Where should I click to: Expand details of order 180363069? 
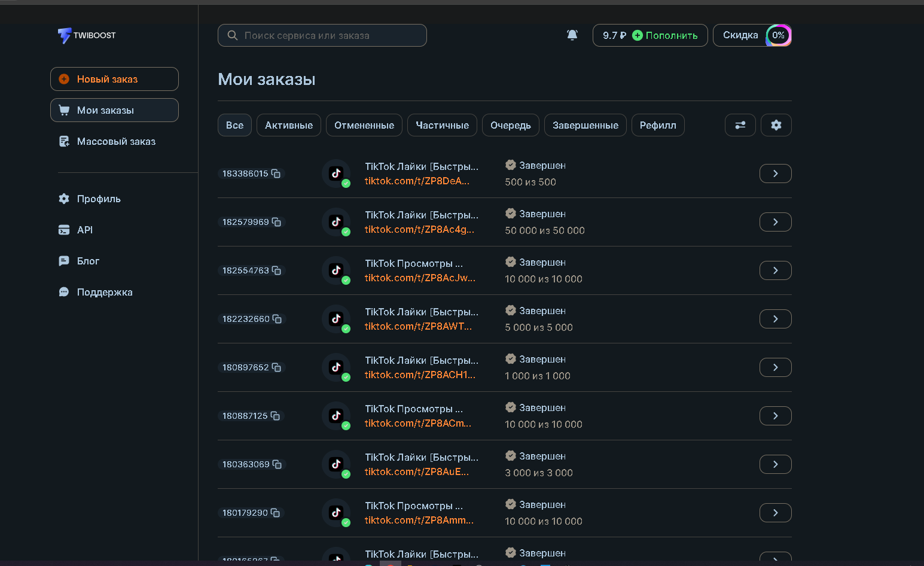click(x=776, y=464)
